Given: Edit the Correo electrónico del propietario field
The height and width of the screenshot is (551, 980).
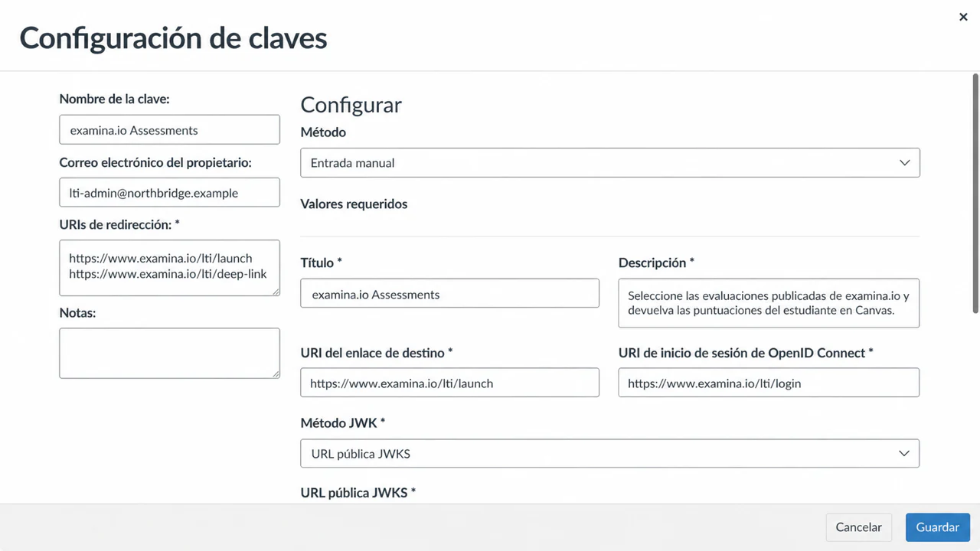Looking at the screenshot, I should (169, 193).
